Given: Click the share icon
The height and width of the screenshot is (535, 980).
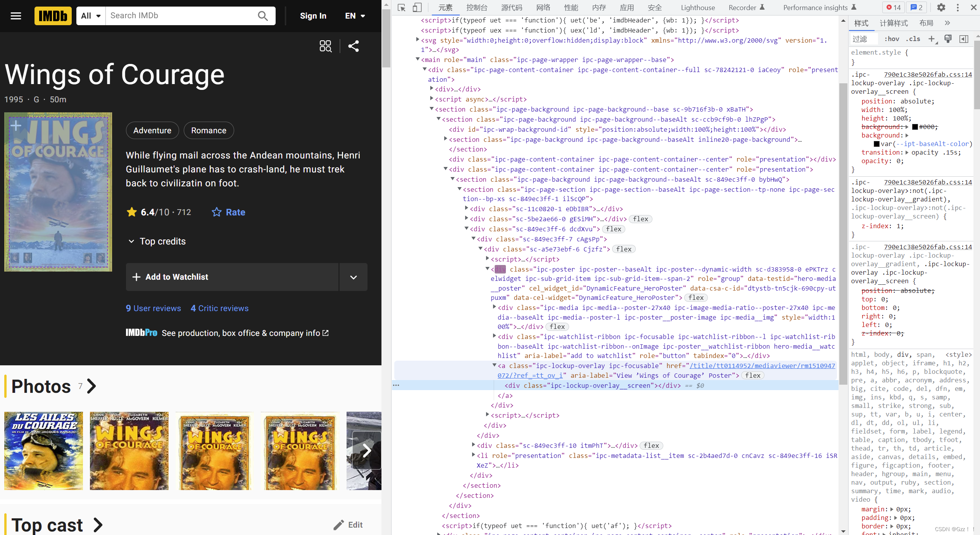Looking at the screenshot, I should click(x=354, y=46).
